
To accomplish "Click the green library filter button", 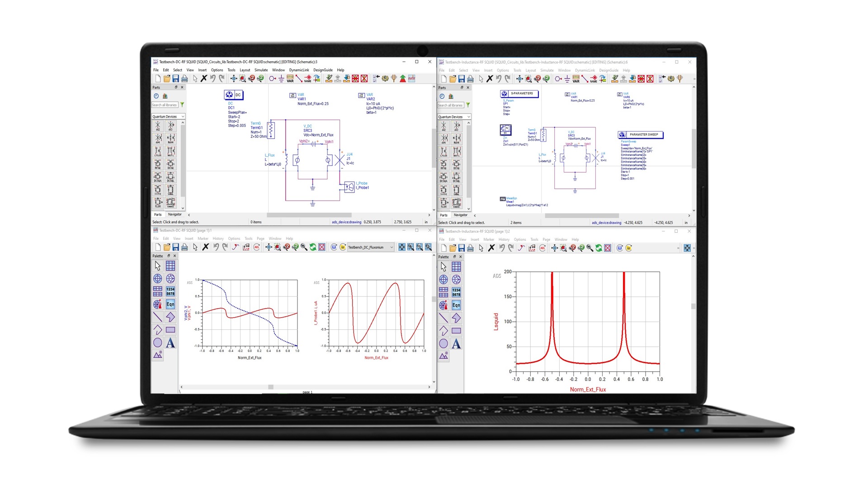I will pos(181,104).
